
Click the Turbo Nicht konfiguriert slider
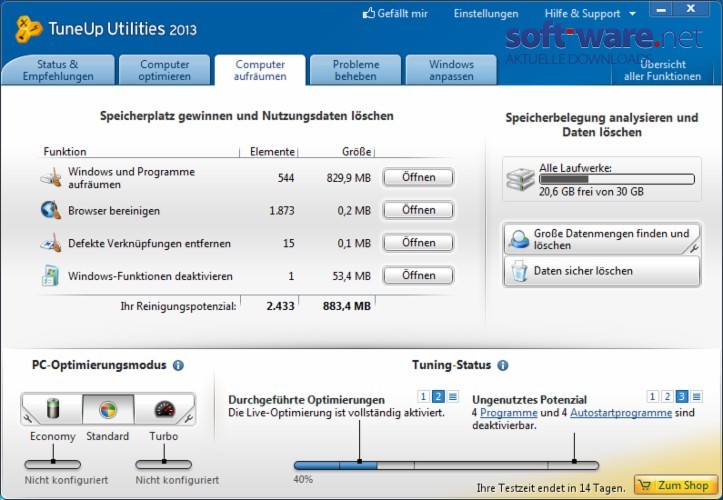(x=163, y=464)
